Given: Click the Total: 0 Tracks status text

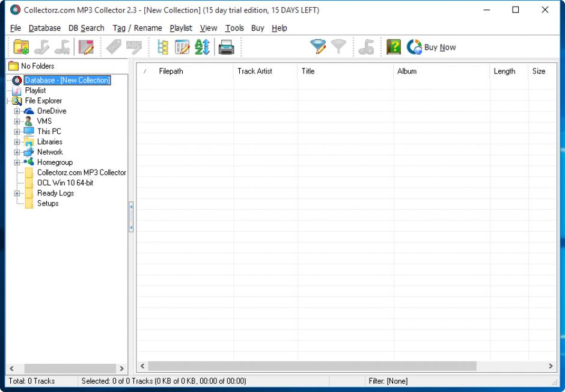Looking at the screenshot, I should click(32, 381).
